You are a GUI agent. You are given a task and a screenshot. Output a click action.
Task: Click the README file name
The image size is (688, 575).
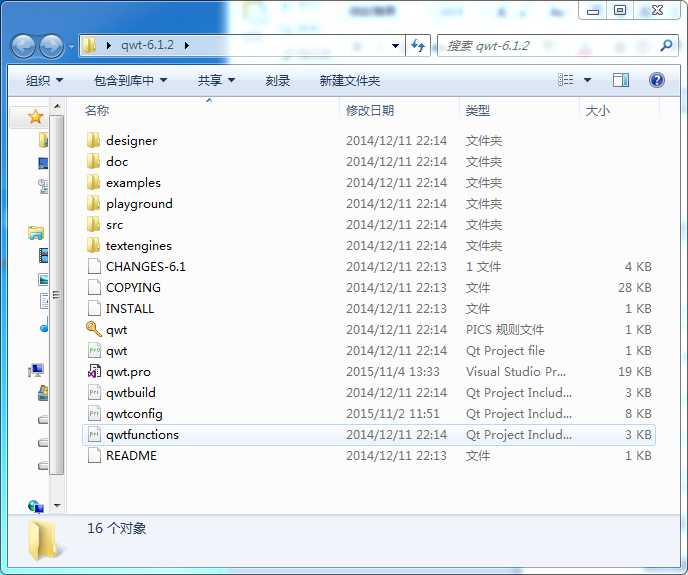(x=131, y=456)
